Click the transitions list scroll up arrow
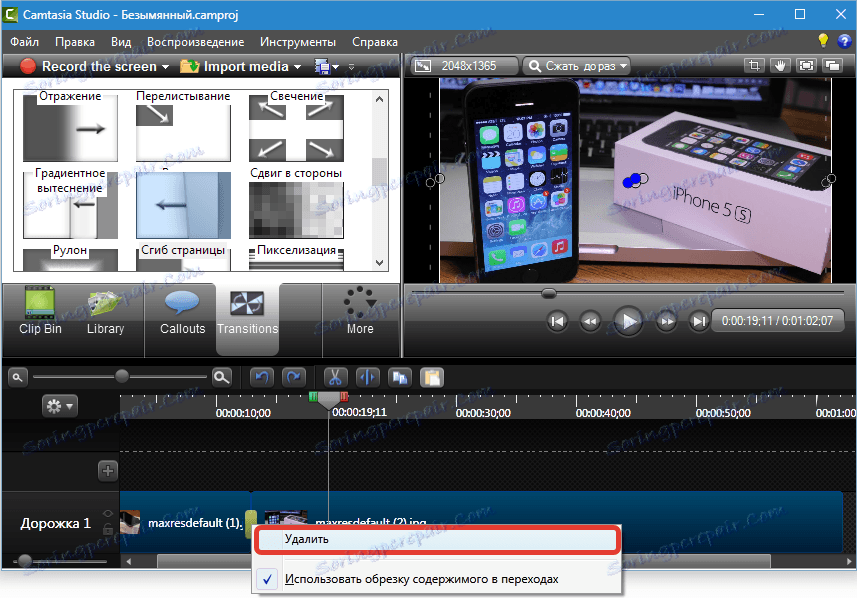The image size is (857, 598). click(x=380, y=99)
